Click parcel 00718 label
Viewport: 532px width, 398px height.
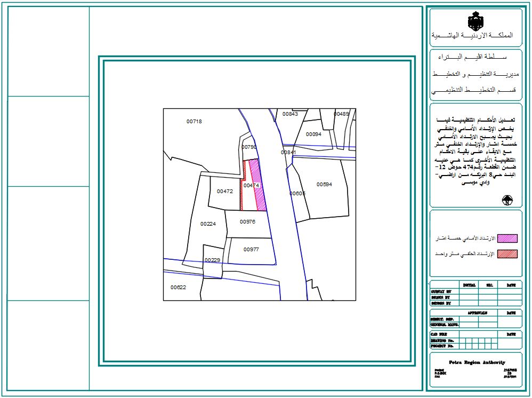coord(194,122)
